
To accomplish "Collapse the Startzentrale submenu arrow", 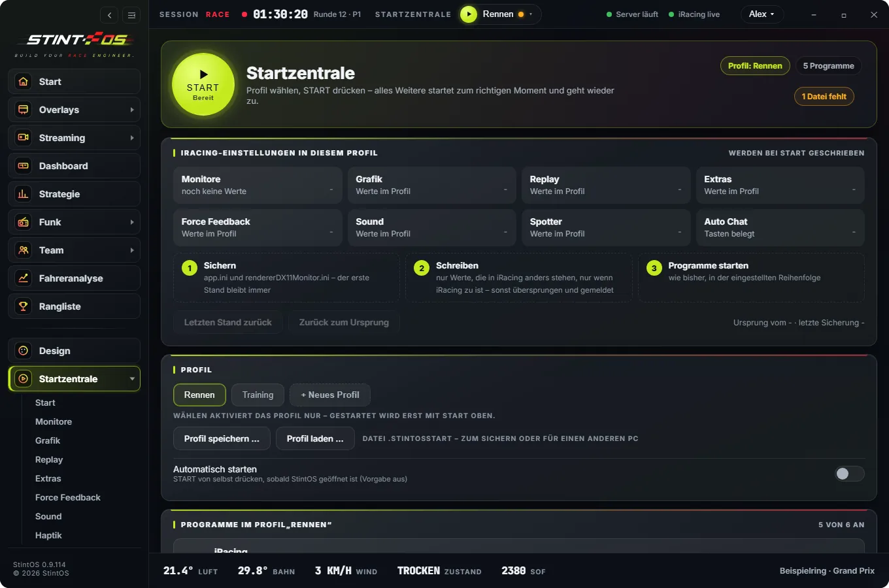I will coord(132,379).
